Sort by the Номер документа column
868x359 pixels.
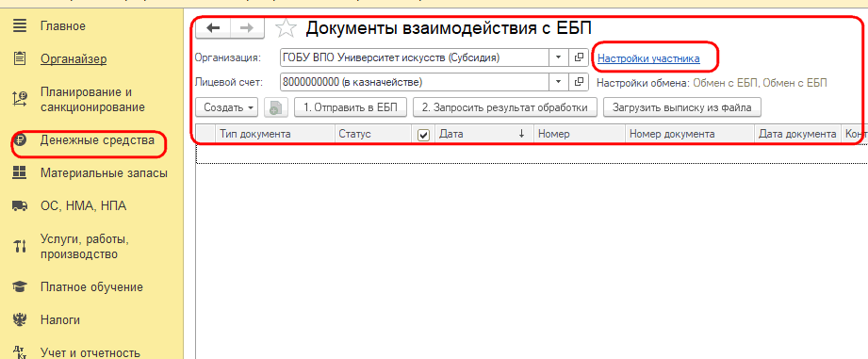pyautogui.click(x=689, y=135)
